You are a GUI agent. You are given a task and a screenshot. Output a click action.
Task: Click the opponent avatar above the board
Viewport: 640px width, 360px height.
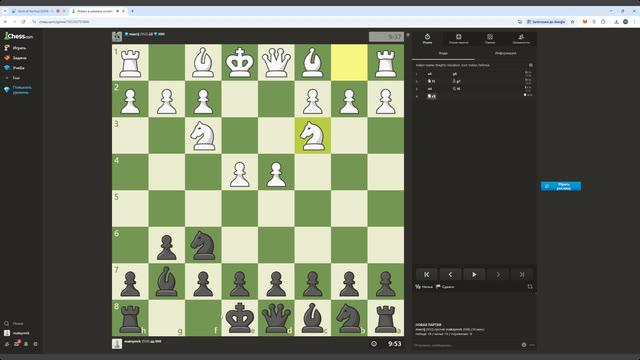click(117, 37)
